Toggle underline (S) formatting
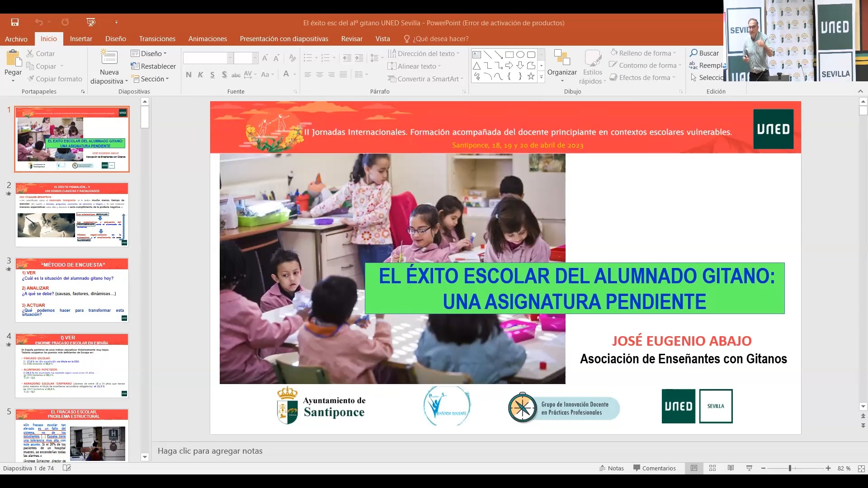 click(x=212, y=75)
